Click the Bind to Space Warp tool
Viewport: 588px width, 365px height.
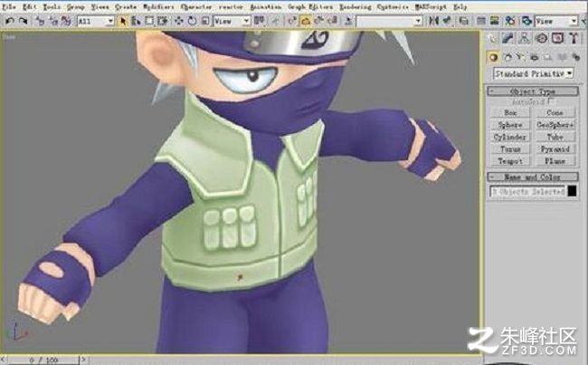point(66,21)
